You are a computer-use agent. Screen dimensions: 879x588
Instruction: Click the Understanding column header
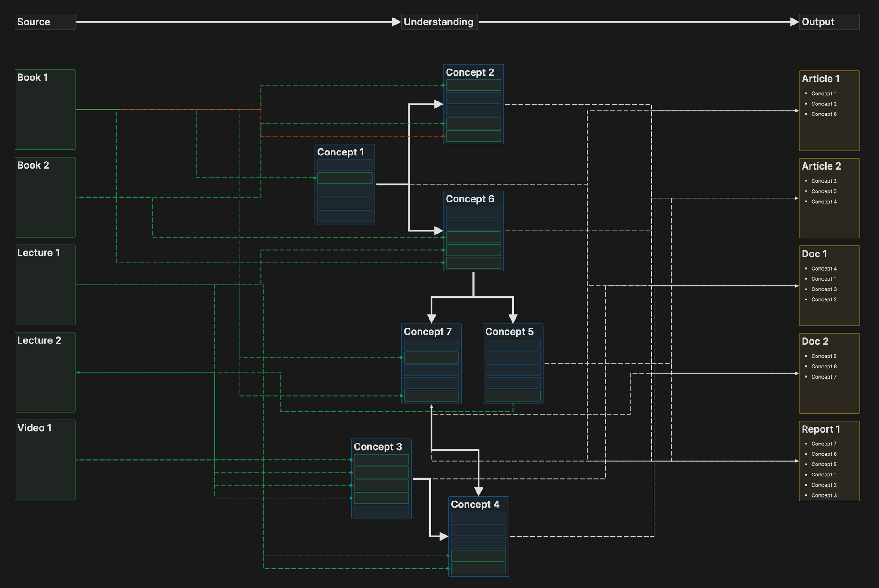(439, 22)
